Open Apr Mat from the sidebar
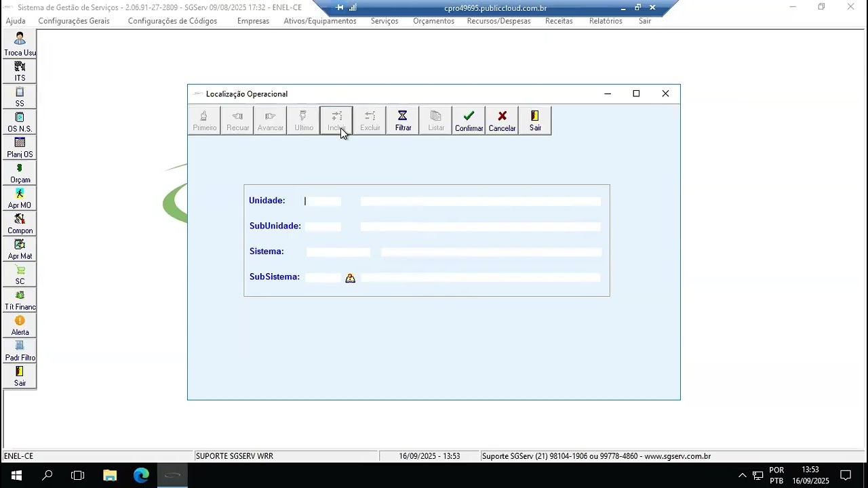The width and height of the screenshot is (868, 488). [x=20, y=249]
